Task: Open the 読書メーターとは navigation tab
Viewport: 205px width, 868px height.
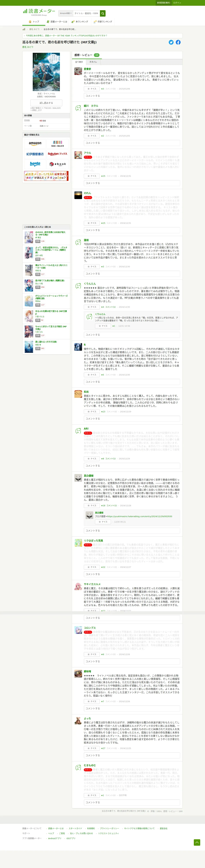Action: pyautogui.click(x=57, y=22)
